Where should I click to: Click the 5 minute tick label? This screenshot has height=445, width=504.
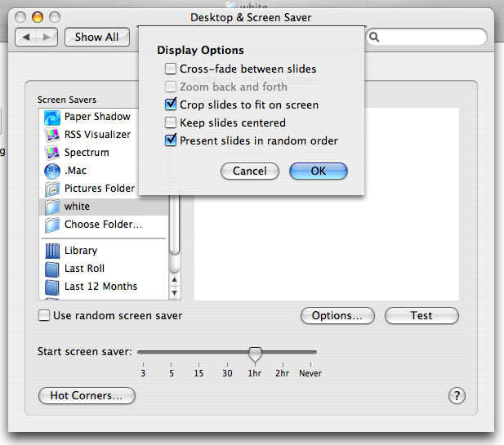[172, 373]
